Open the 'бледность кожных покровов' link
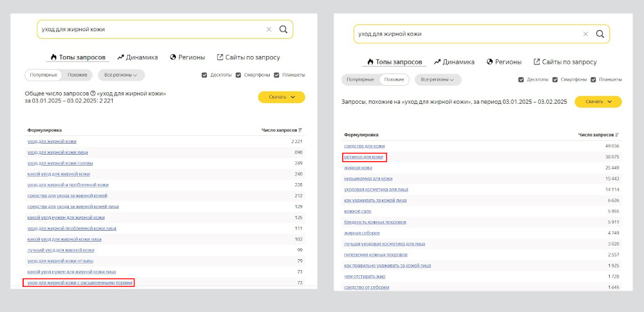 tap(375, 222)
